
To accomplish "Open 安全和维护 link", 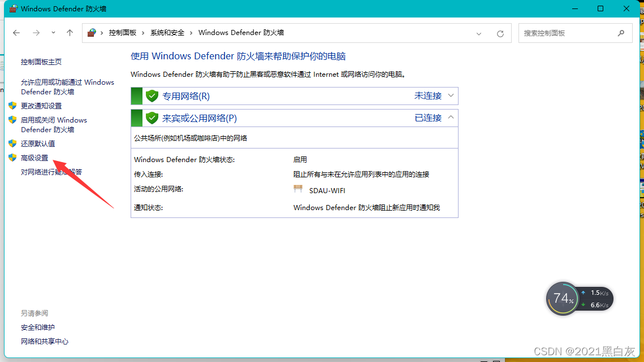I will [x=38, y=328].
